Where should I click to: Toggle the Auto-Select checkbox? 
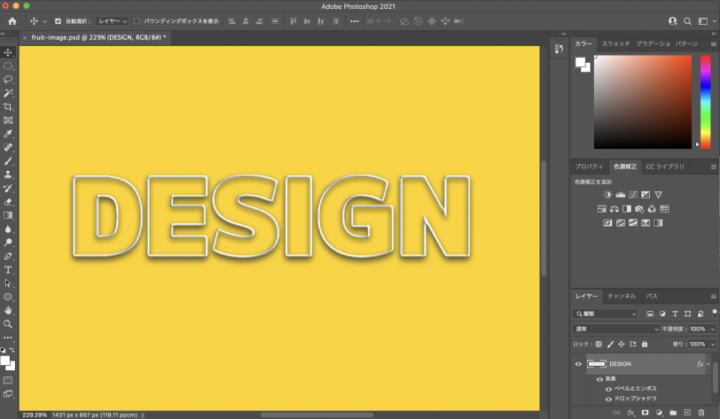(x=58, y=21)
